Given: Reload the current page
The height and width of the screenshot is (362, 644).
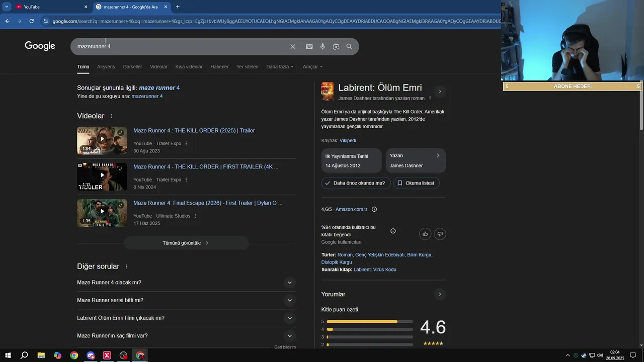Looking at the screenshot, I should pos(31,21).
